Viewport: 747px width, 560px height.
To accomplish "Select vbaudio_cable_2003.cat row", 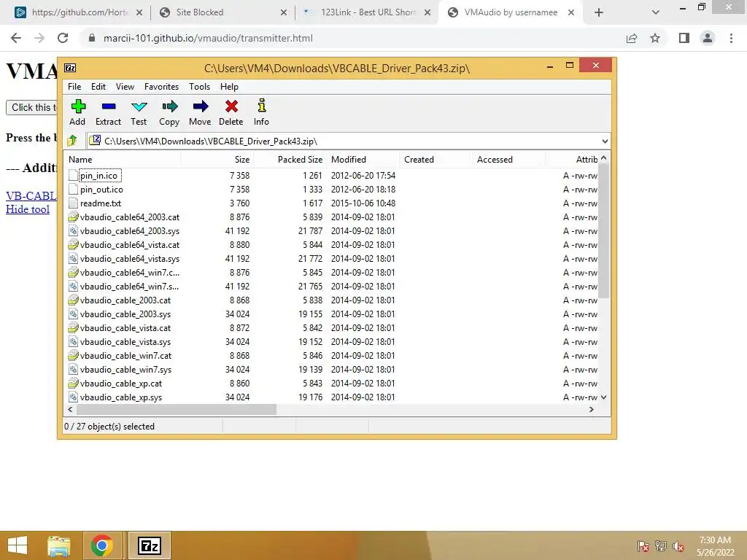I will click(x=330, y=300).
